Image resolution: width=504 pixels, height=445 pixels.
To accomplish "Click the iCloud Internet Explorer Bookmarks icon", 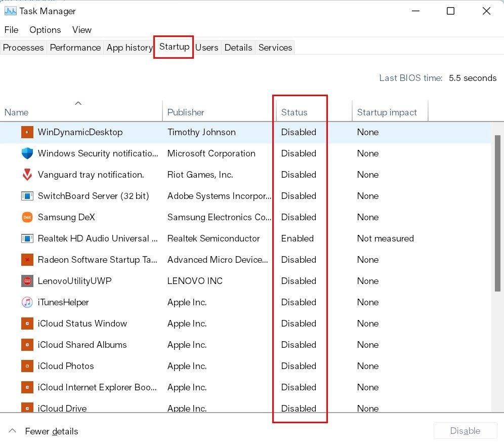I will [x=27, y=387].
